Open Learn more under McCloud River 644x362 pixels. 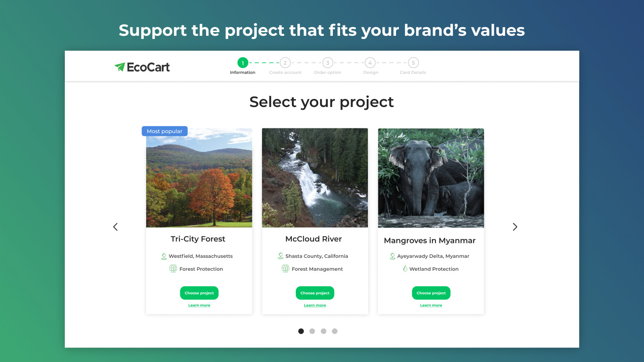pyautogui.click(x=315, y=305)
